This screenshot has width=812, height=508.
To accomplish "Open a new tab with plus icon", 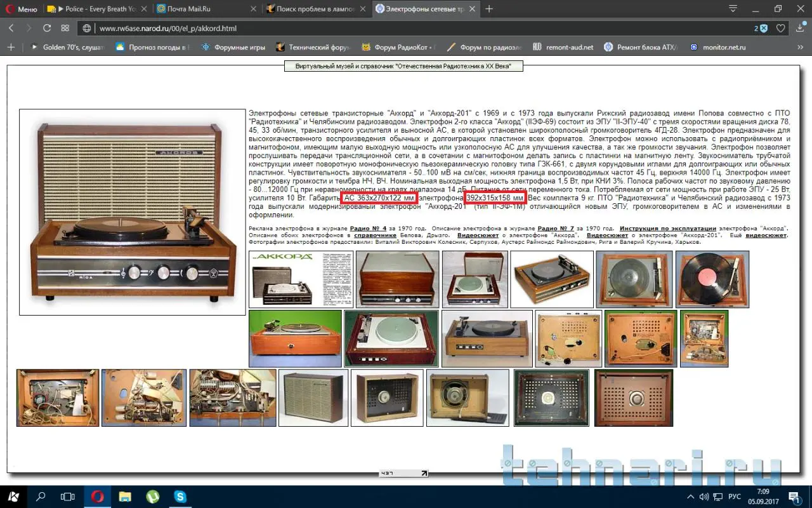I will coord(489,9).
